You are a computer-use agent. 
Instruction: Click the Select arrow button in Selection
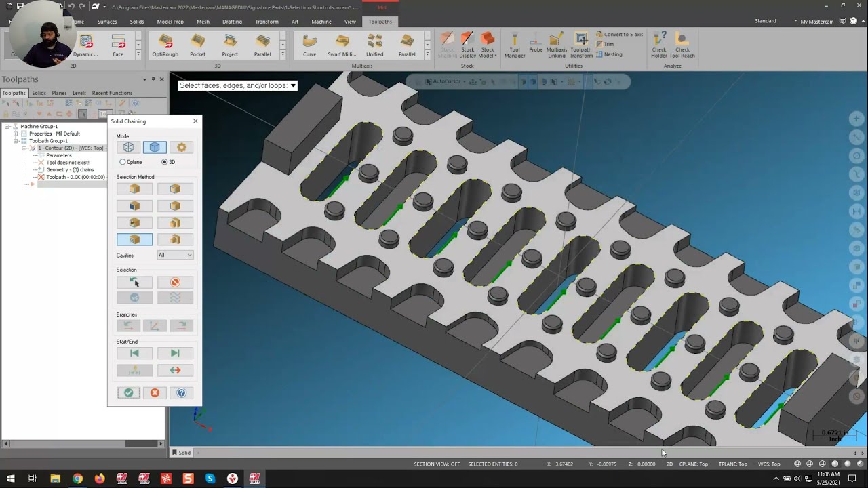coord(134,282)
